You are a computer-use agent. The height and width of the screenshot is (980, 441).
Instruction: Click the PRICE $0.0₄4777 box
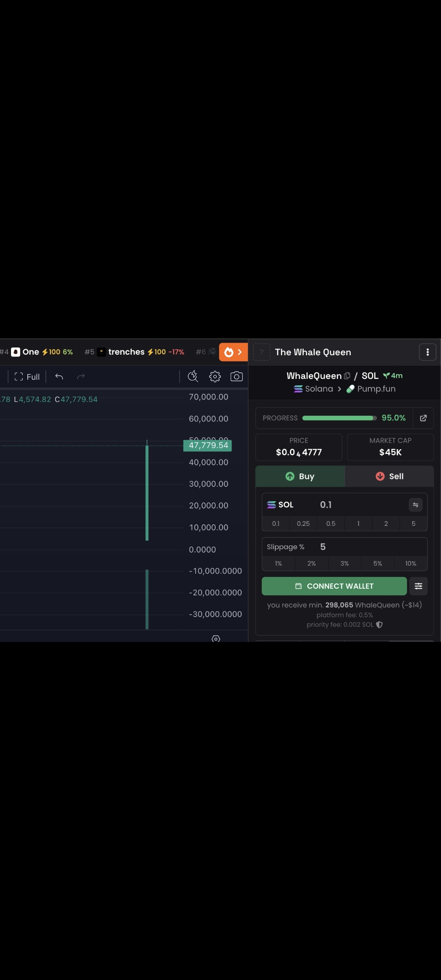pyautogui.click(x=299, y=447)
